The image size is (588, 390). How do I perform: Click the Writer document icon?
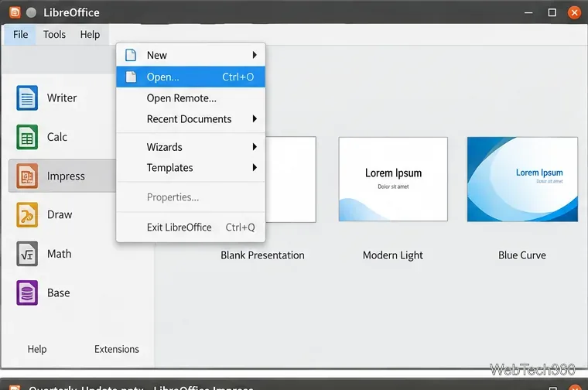(27, 97)
